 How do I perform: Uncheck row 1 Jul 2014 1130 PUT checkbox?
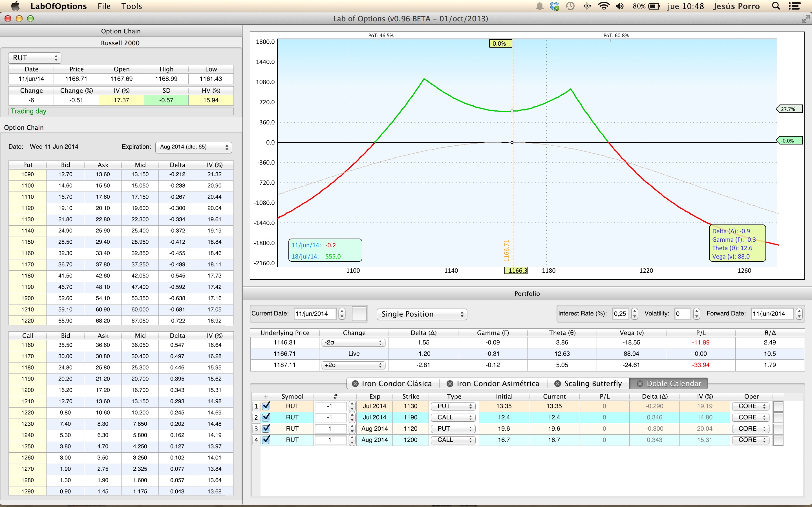266,406
